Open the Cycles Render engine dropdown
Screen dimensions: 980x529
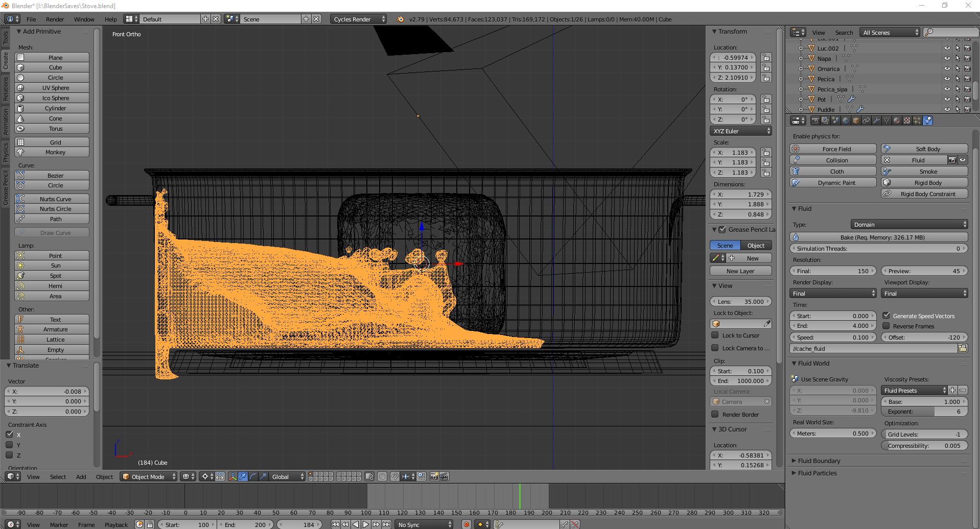pos(359,19)
